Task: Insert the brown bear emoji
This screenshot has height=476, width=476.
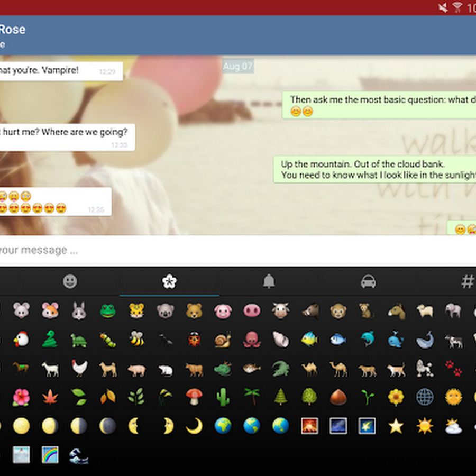Action: tap(194, 311)
